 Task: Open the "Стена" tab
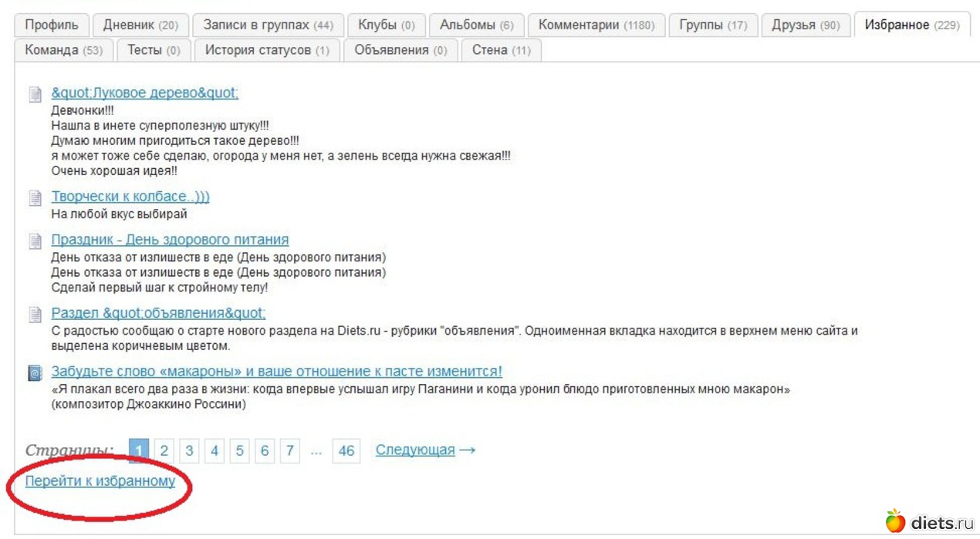click(501, 50)
